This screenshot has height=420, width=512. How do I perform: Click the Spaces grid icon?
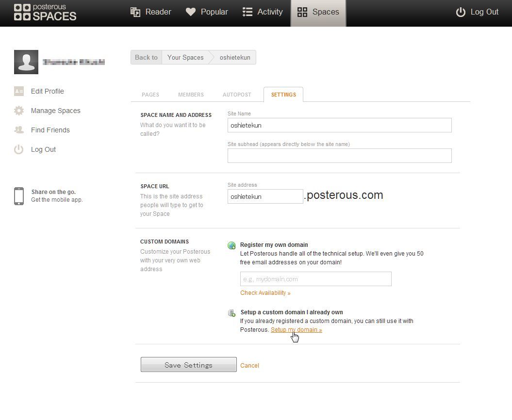pyautogui.click(x=302, y=12)
